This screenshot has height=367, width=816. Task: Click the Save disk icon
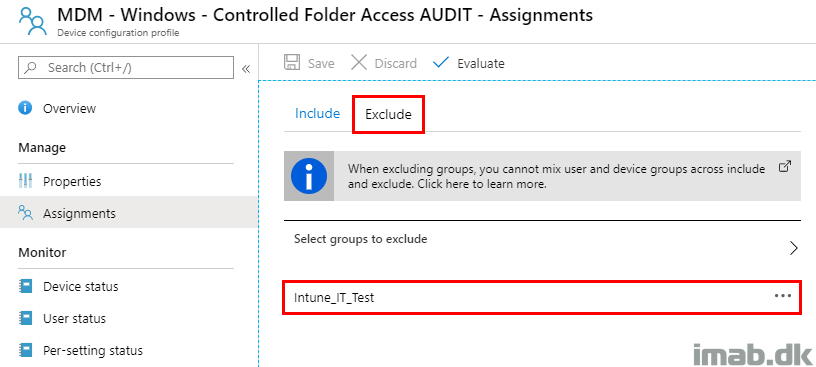pyautogui.click(x=292, y=62)
